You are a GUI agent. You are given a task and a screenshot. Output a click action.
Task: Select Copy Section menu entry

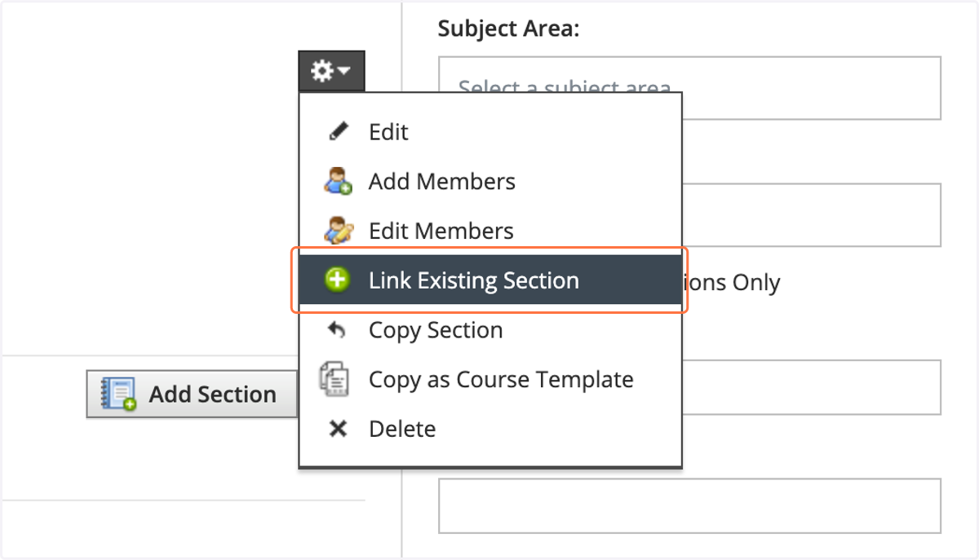coord(490,330)
